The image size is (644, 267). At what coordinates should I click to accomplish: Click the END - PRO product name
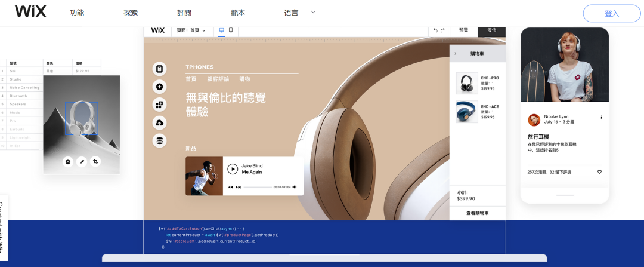pyautogui.click(x=490, y=78)
